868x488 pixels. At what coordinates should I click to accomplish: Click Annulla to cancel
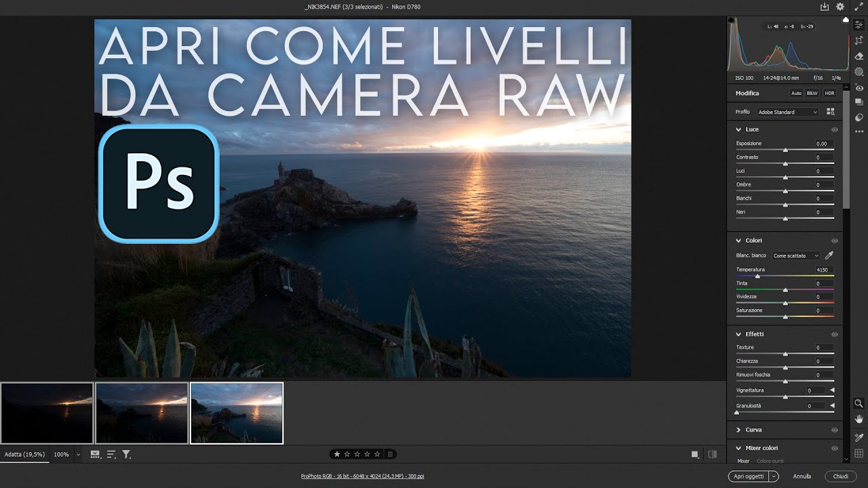click(802, 476)
